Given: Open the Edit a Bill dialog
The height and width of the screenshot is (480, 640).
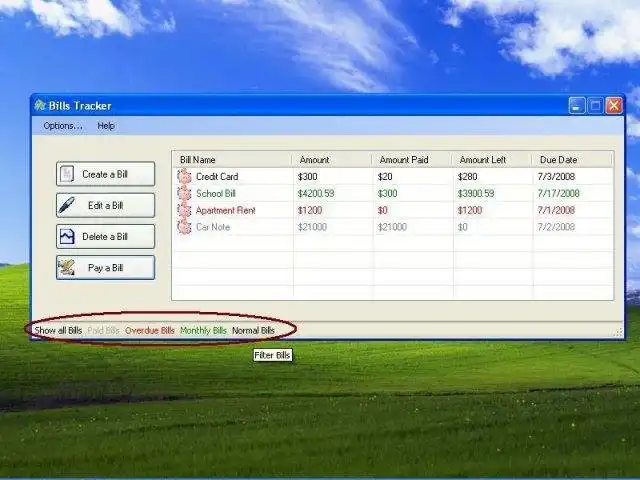Looking at the screenshot, I should [x=105, y=205].
